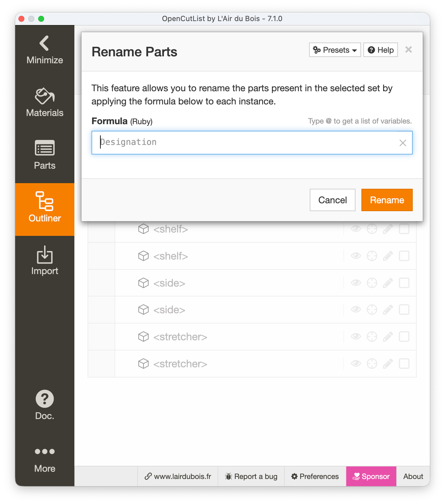Open the Presets dropdown
The width and height of the screenshot is (445, 504).
tap(335, 50)
